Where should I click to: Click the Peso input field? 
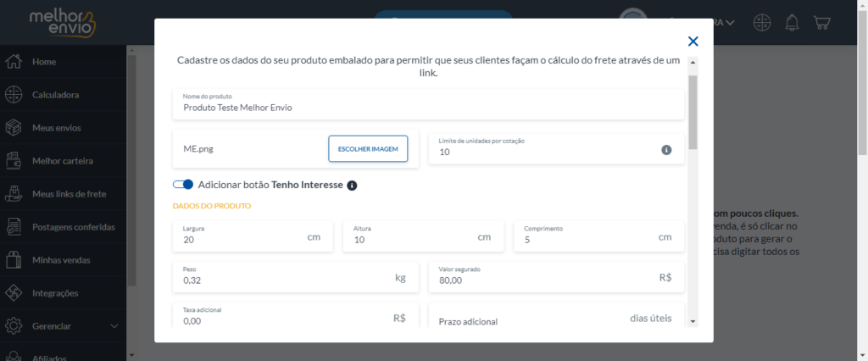tap(296, 277)
